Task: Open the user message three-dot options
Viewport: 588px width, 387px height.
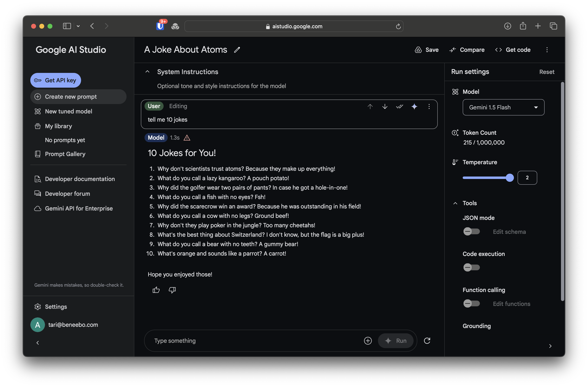Action: coord(429,106)
